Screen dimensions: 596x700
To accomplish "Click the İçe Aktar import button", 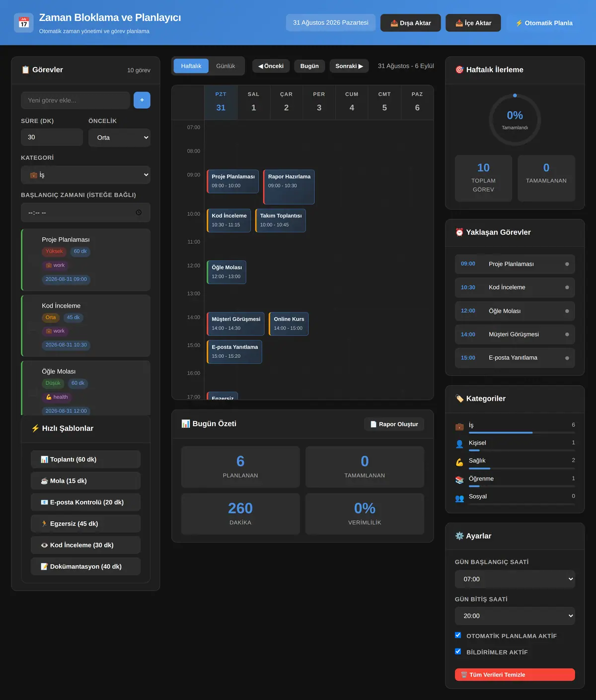I will [473, 23].
